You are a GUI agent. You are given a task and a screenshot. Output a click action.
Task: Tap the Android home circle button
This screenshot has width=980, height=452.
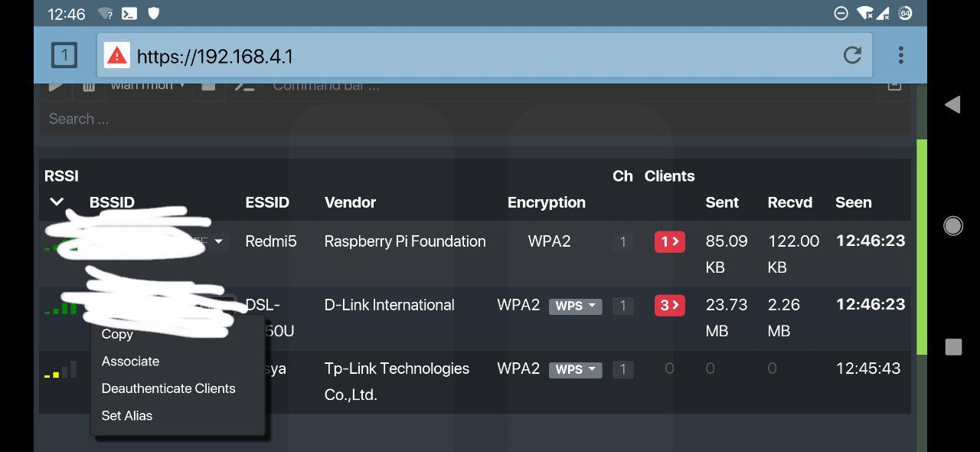pos(953,225)
